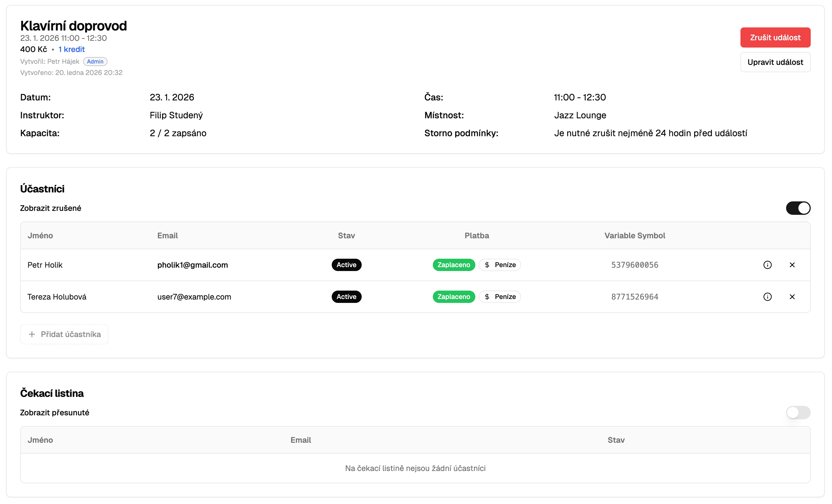Click Zaplaceno badge in Tereza Holubová row
The image size is (832, 504).
click(454, 296)
